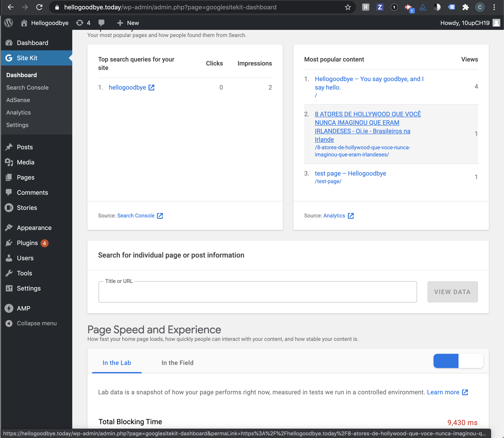Viewport: 504px width, 438px height.
Task: Click the VIEW DATA button
Action: [x=452, y=292]
